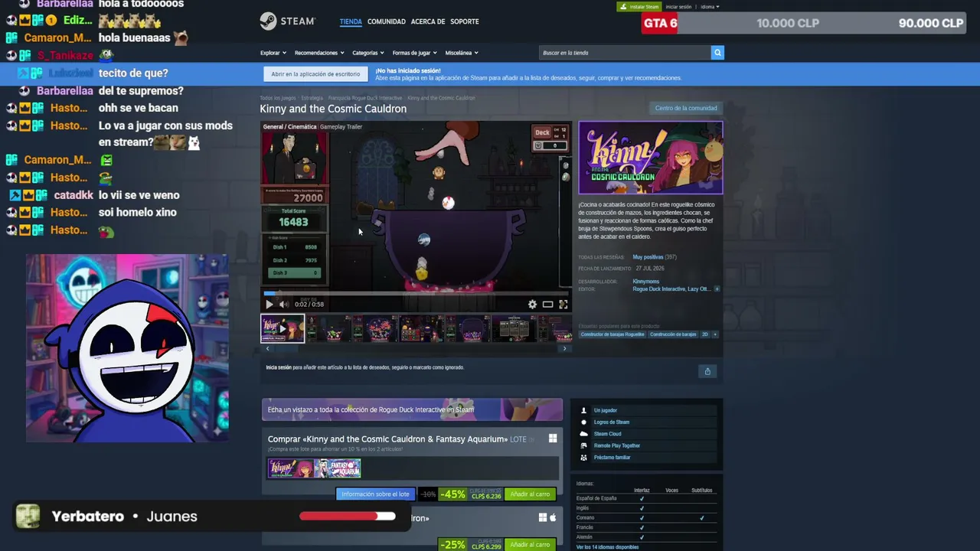Click the Todos los juegos breadcrumb
The width and height of the screenshot is (980, 551).
click(x=278, y=98)
